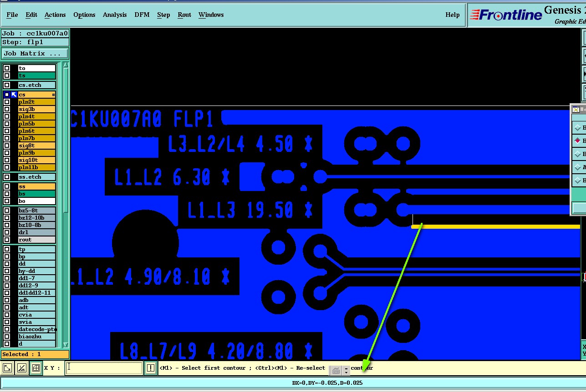Toggle display checkbox for pln4t layer
The image size is (586, 392).
[7, 116]
